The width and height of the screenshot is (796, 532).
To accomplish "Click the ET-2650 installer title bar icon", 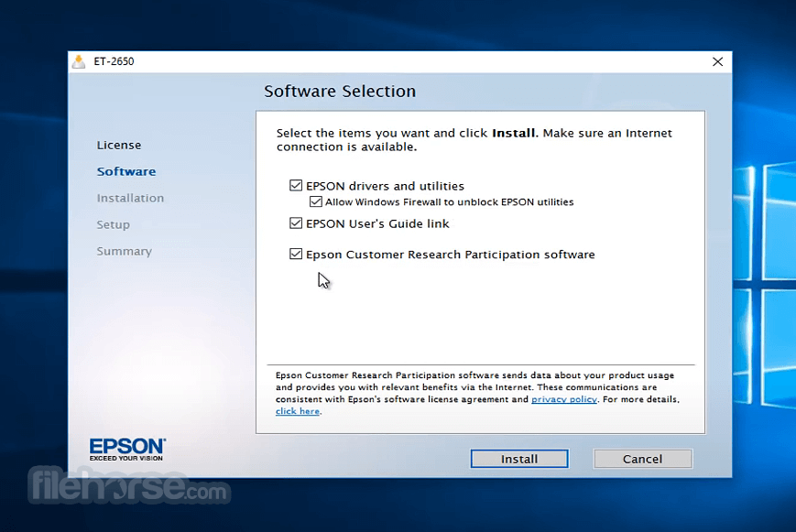I will tap(79, 61).
